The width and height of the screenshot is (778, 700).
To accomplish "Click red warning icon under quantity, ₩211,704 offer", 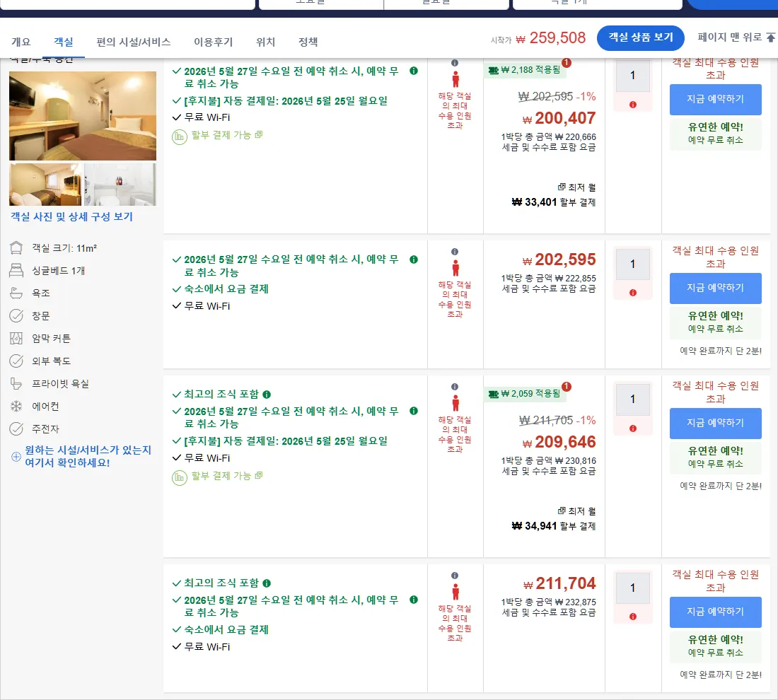I will tap(632, 617).
